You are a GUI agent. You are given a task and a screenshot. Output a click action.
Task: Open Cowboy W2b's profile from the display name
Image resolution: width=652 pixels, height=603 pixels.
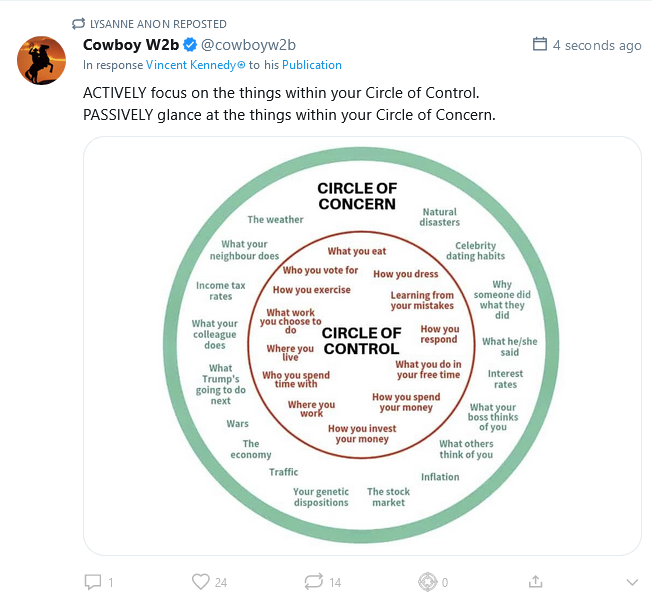129,45
